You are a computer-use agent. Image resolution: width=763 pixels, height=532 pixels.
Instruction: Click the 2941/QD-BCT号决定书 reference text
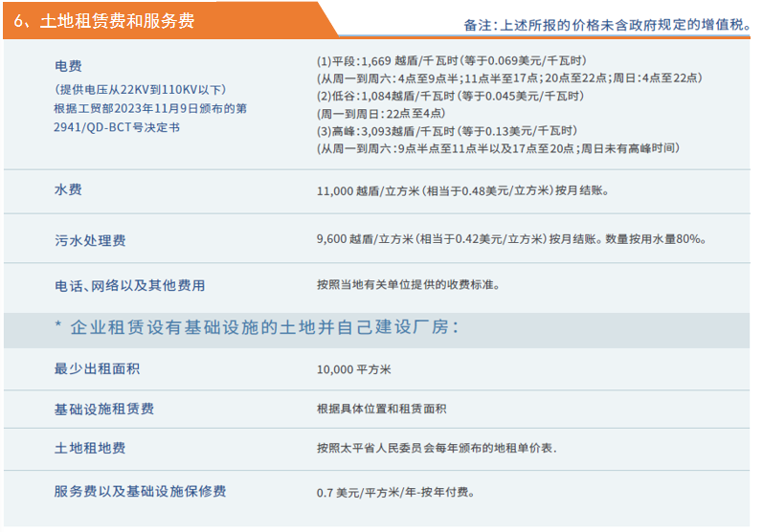[117, 126]
